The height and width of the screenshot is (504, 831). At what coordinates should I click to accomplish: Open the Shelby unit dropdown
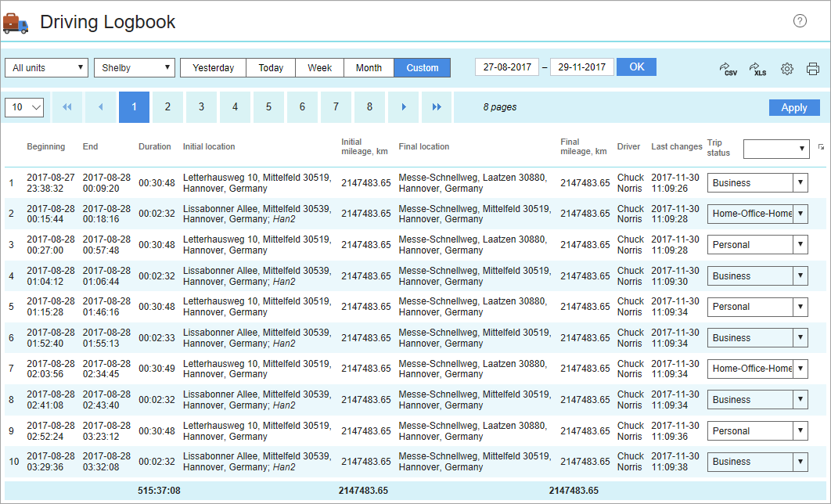(135, 68)
